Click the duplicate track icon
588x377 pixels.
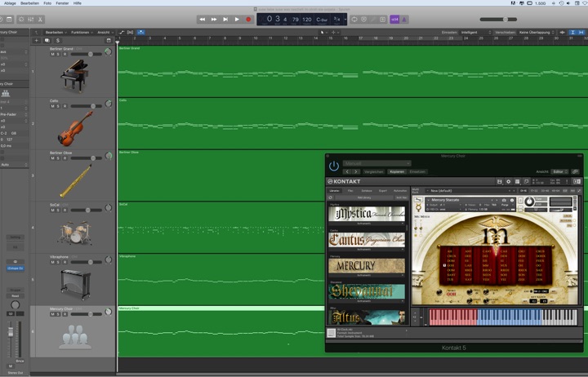pyautogui.click(x=47, y=41)
